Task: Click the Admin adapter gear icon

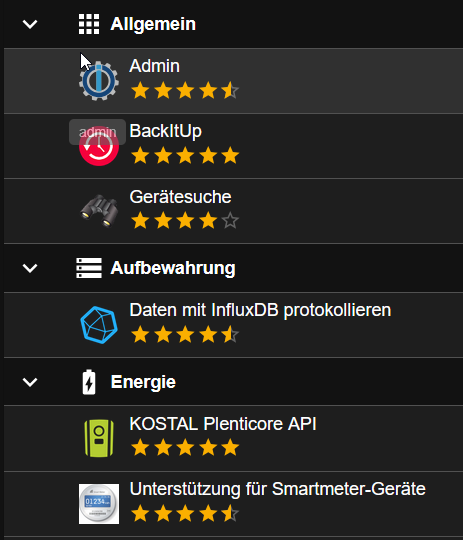Action: pos(99,81)
